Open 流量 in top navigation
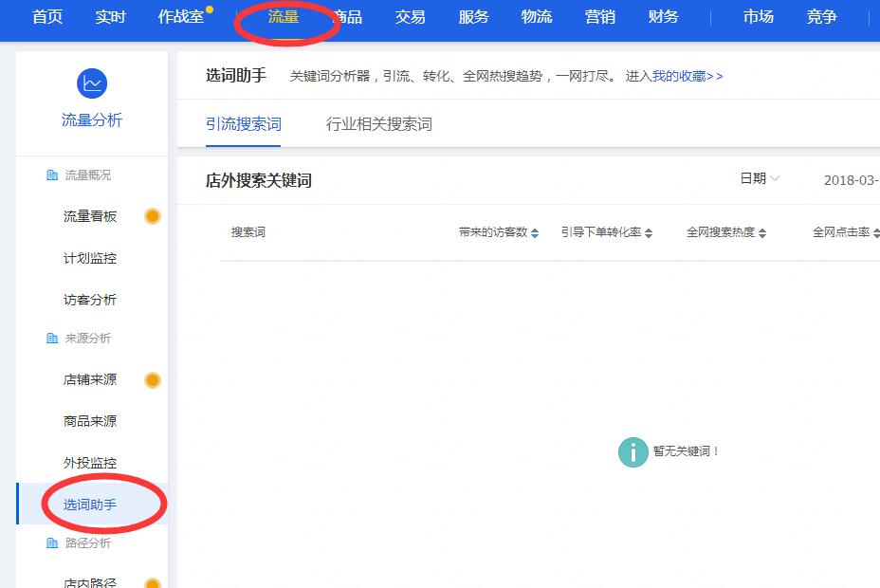This screenshot has width=880, height=588. (x=284, y=17)
